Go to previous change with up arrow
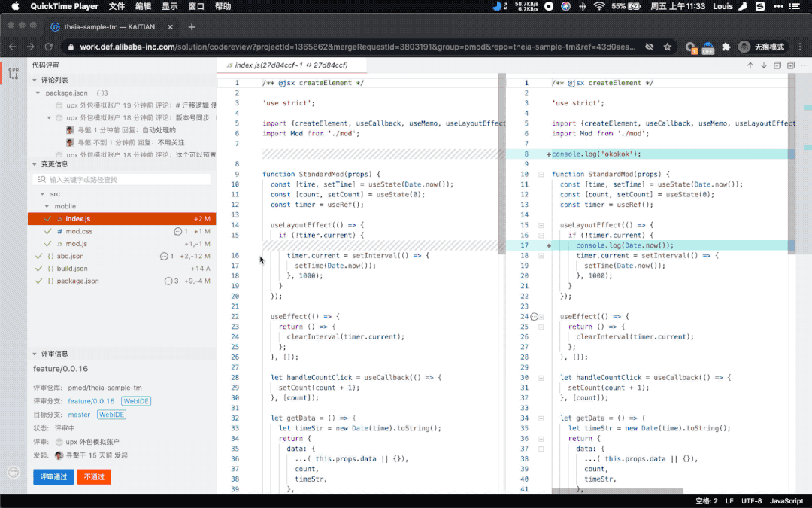812x508 pixels. point(750,65)
